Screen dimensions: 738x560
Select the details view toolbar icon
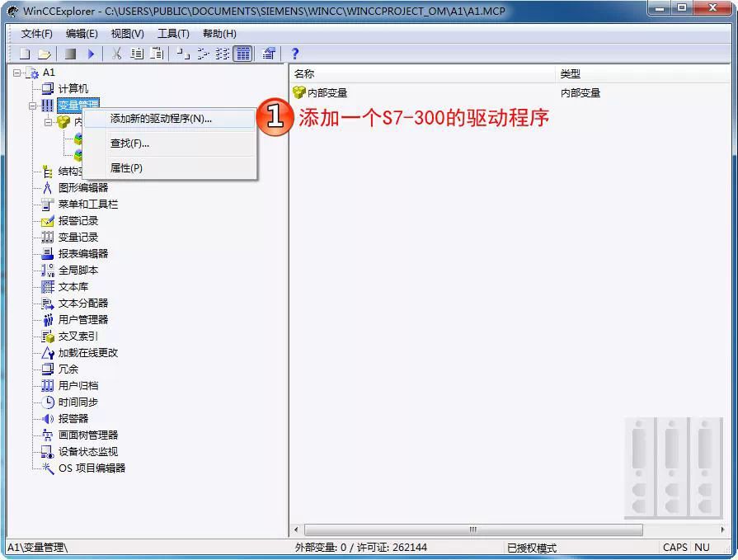click(243, 54)
